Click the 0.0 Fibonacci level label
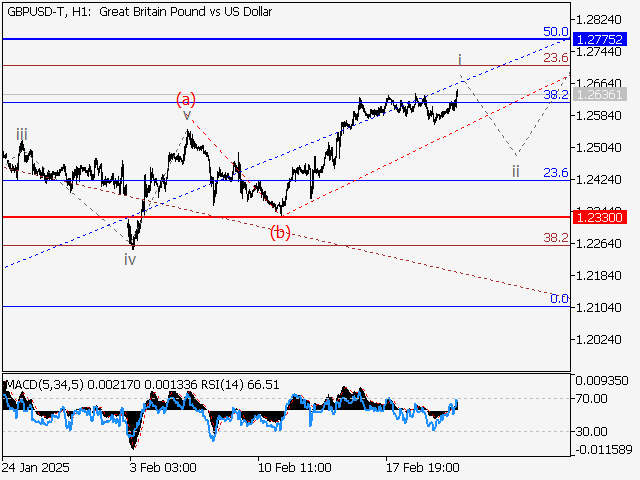Image resolution: width=640 pixels, height=480 pixels. (x=560, y=299)
